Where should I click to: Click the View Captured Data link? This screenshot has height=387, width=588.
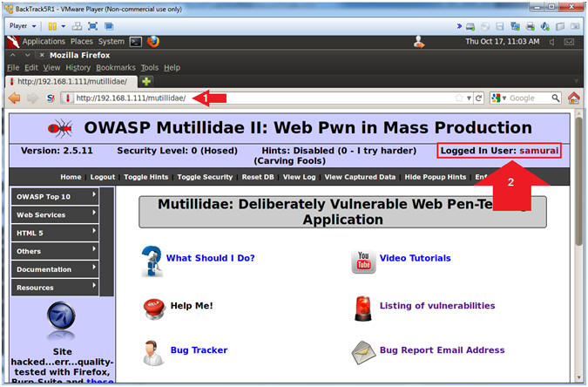pyautogui.click(x=360, y=177)
